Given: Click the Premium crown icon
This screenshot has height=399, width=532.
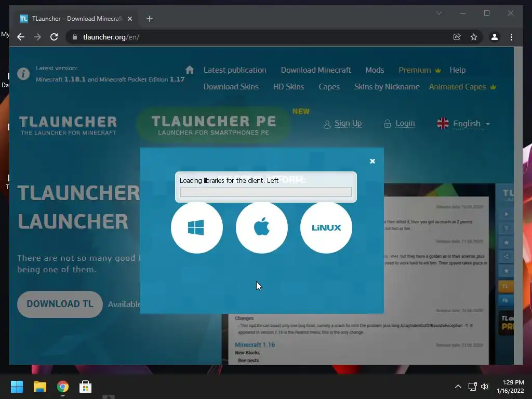Looking at the screenshot, I should click(438, 70).
